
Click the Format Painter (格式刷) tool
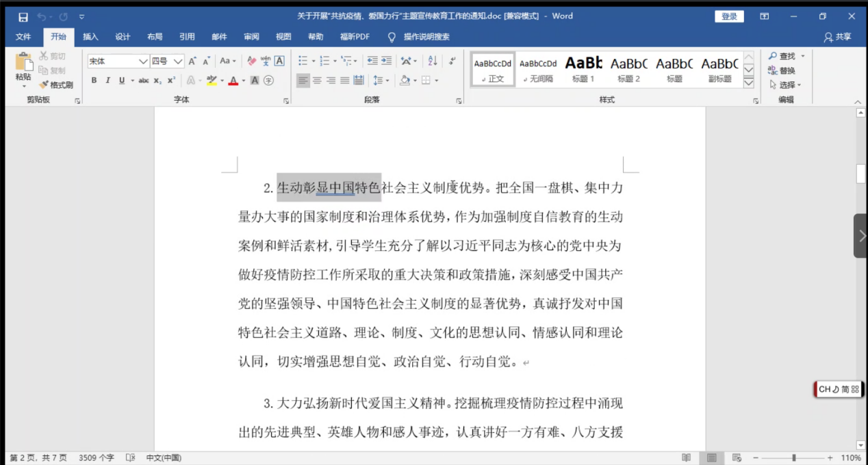coord(56,85)
